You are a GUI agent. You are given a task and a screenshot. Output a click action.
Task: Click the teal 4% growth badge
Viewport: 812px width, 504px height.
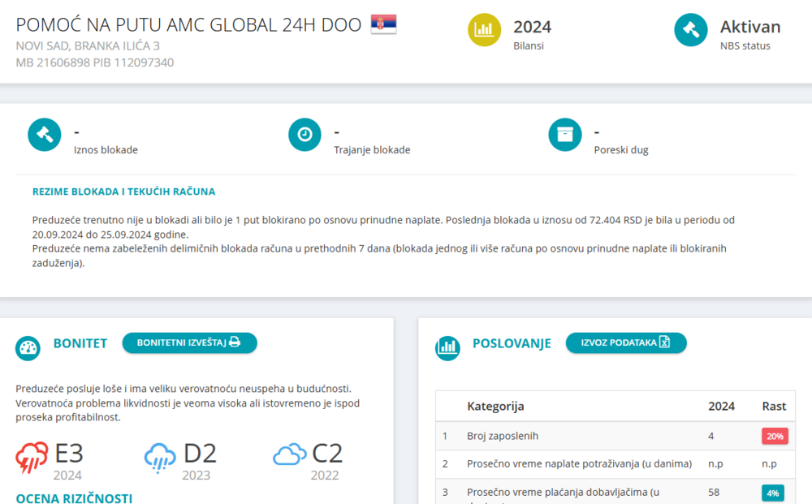click(x=773, y=493)
